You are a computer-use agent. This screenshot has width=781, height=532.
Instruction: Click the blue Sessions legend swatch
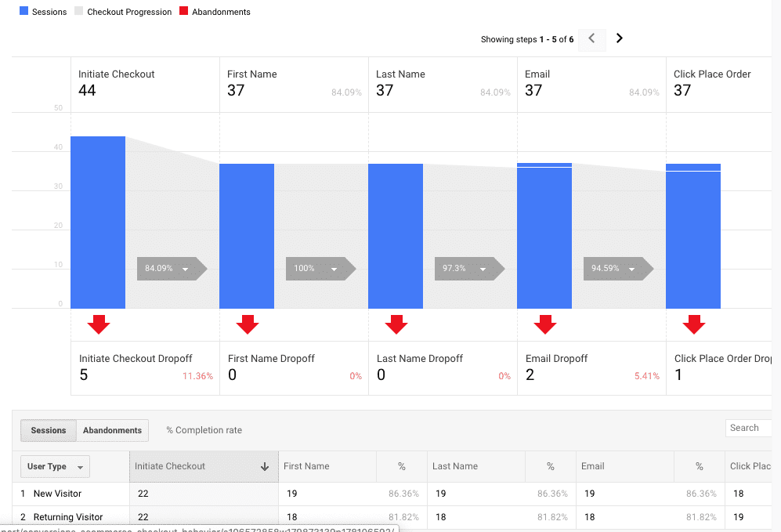tap(24, 12)
